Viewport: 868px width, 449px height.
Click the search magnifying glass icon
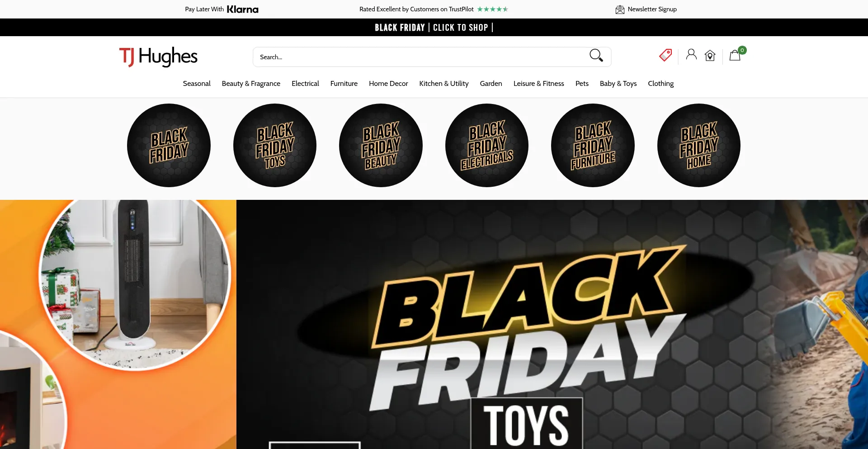[x=596, y=56]
